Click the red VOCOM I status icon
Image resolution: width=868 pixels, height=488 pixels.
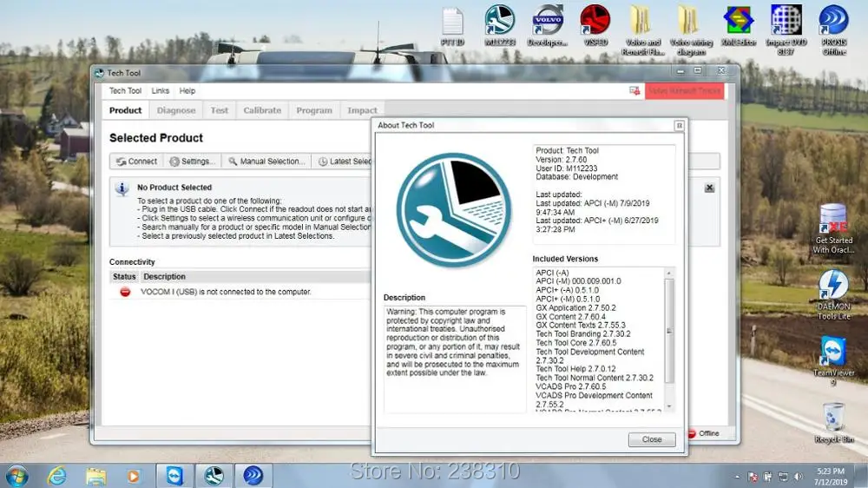(125, 292)
